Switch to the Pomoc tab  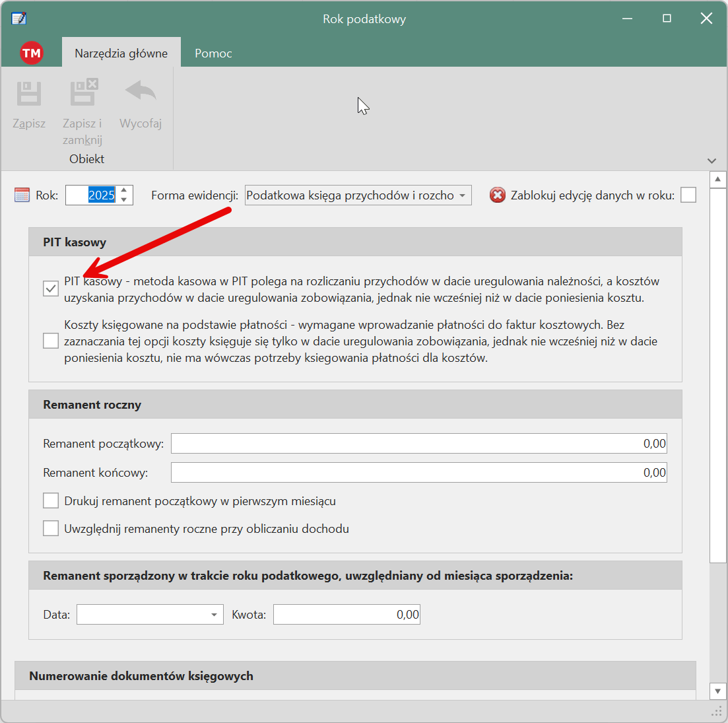click(213, 53)
